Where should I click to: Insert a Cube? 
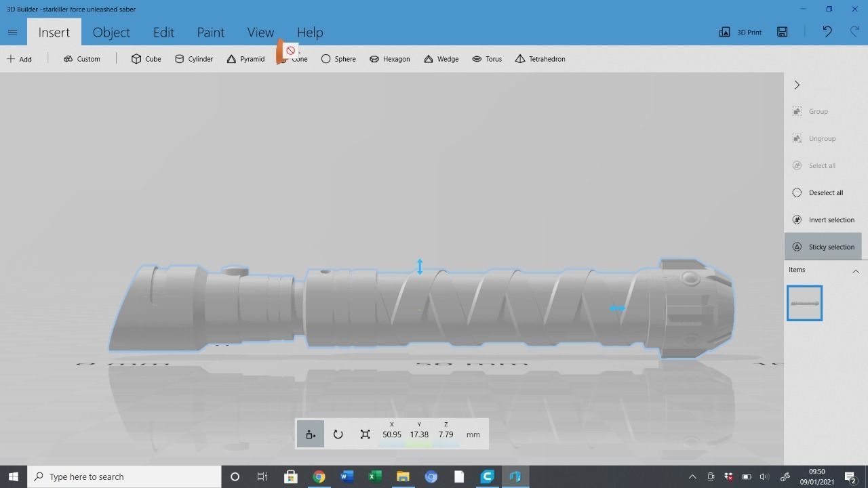tap(146, 59)
